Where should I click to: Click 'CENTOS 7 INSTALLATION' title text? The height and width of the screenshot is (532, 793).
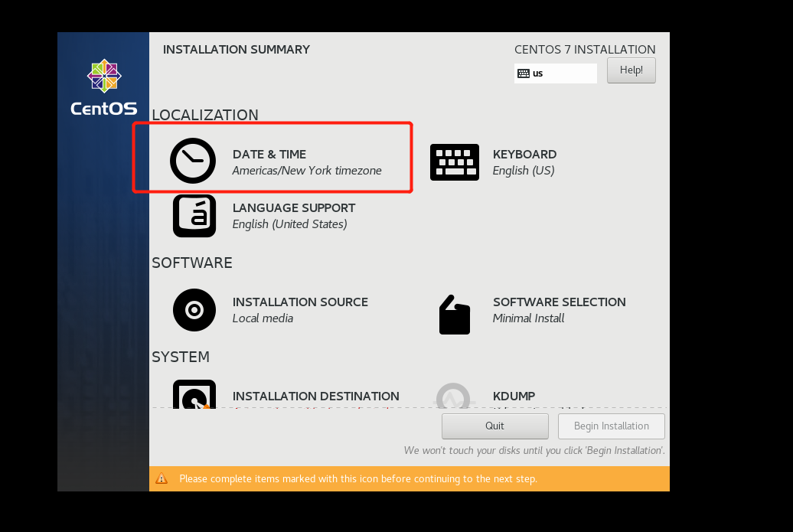pyautogui.click(x=585, y=50)
